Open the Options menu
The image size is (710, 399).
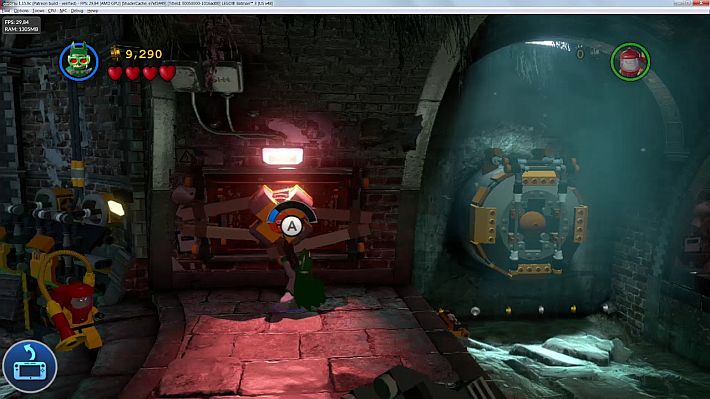tap(21, 10)
